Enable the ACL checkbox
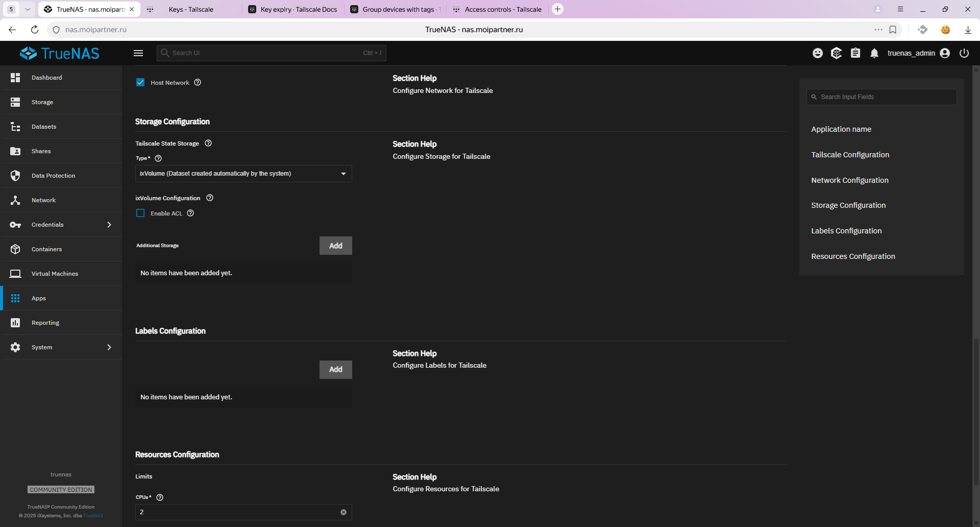This screenshot has width=980, height=527. (140, 213)
